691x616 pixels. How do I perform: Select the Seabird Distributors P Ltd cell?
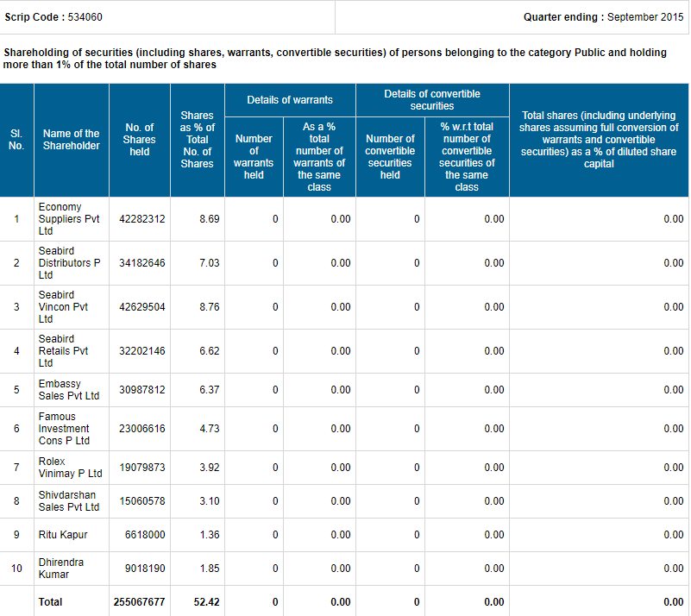(x=69, y=263)
